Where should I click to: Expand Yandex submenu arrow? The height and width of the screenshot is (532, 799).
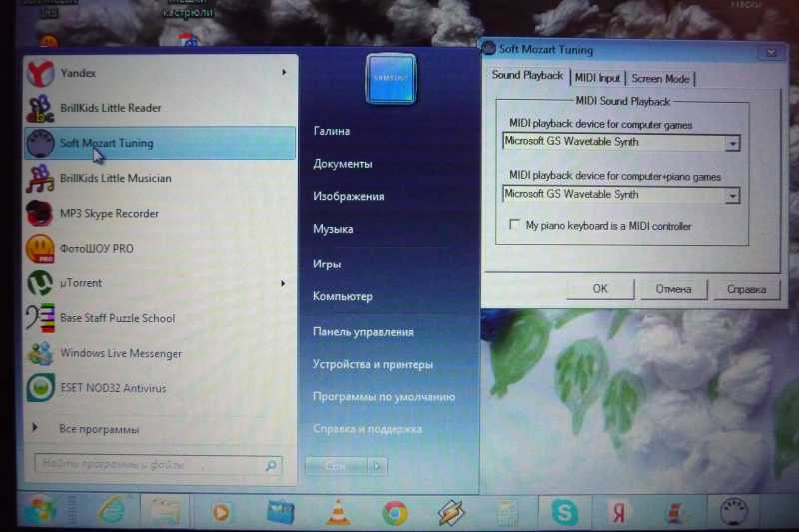click(x=284, y=72)
